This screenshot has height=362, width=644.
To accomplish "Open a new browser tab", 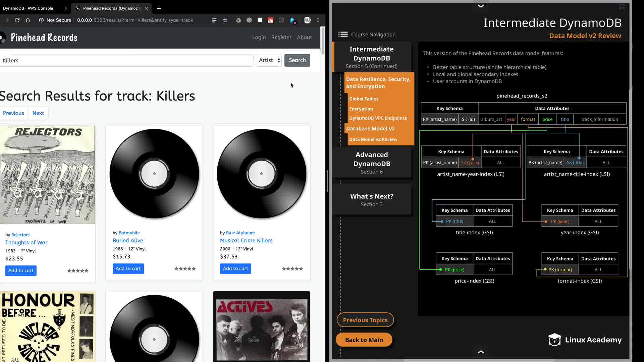I will click(159, 8).
